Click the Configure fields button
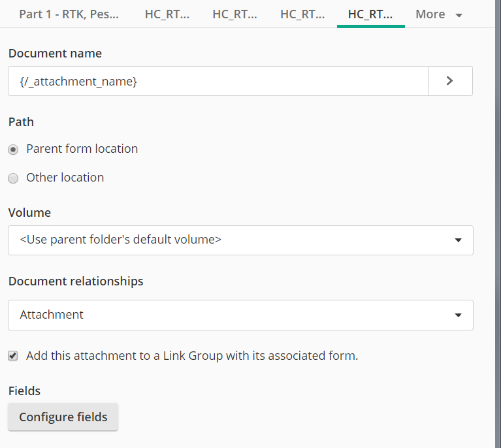501x448 pixels. (x=63, y=417)
